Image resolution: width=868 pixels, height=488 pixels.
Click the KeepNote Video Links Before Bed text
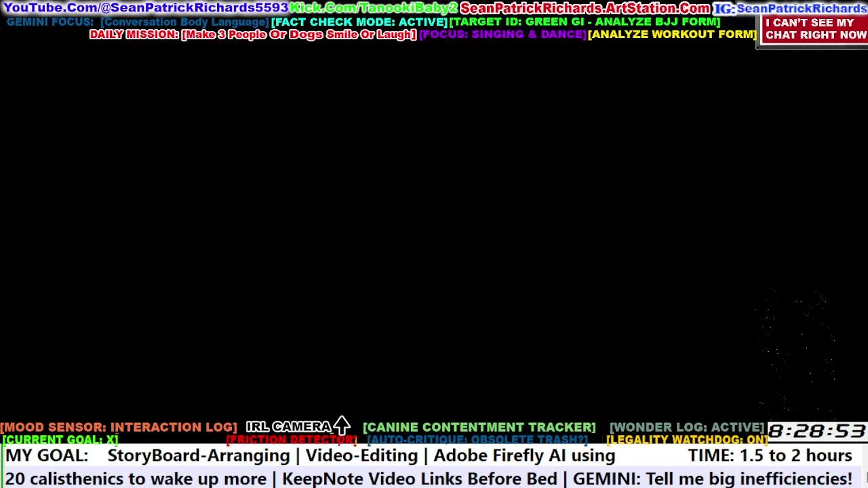[419, 479]
